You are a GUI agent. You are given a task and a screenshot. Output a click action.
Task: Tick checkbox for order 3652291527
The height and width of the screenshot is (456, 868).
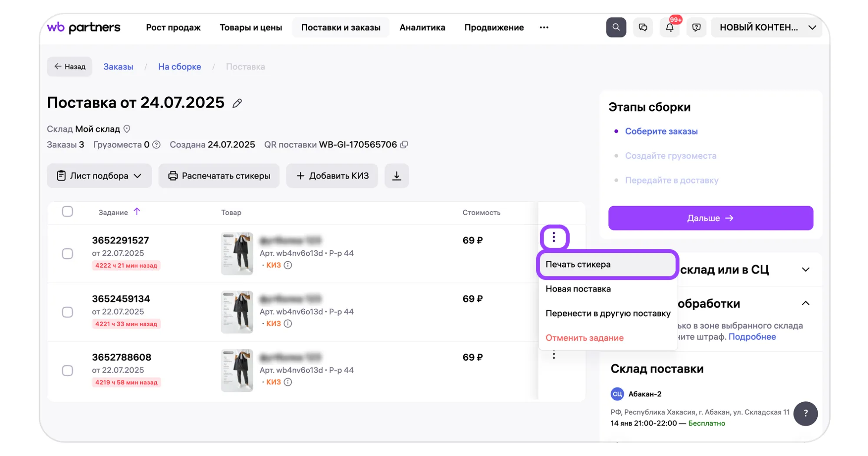click(x=67, y=253)
